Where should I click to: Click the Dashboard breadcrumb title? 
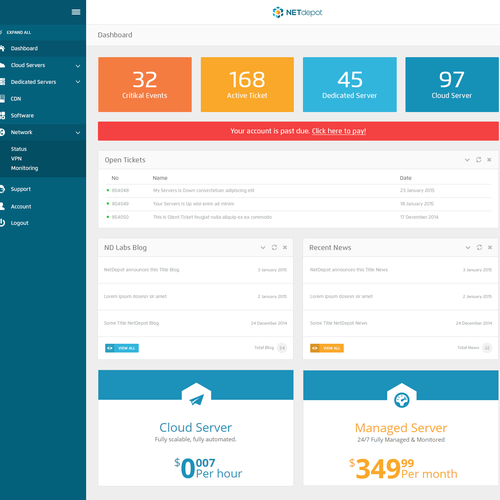click(x=115, y=35)
